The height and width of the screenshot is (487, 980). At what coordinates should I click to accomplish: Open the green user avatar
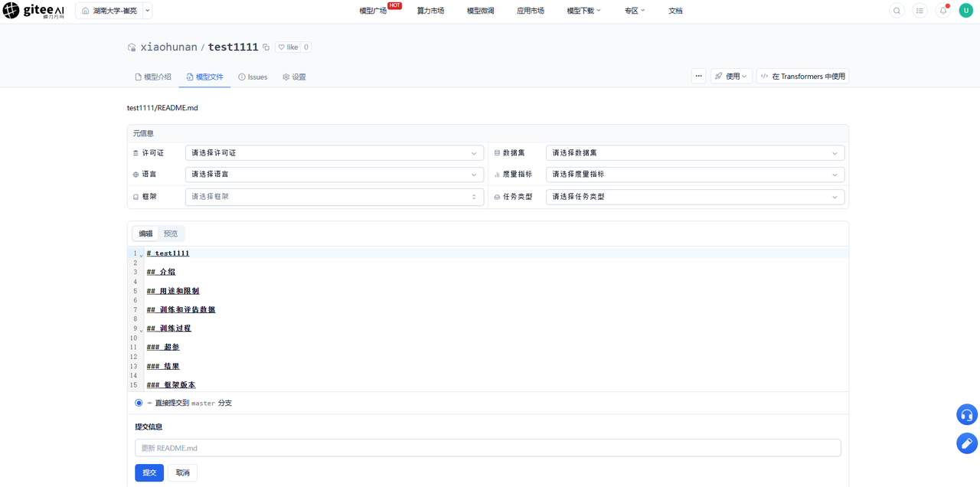tap(966, 11)
